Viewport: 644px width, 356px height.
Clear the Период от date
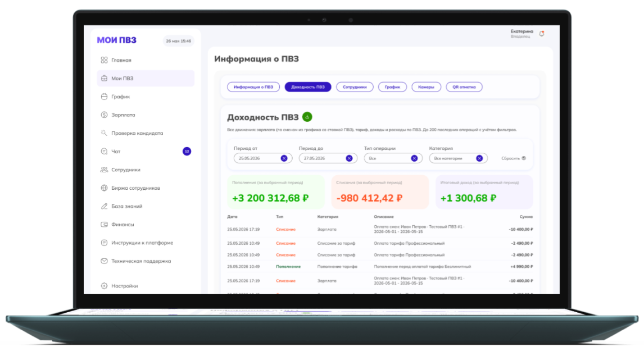click(284, 158)
